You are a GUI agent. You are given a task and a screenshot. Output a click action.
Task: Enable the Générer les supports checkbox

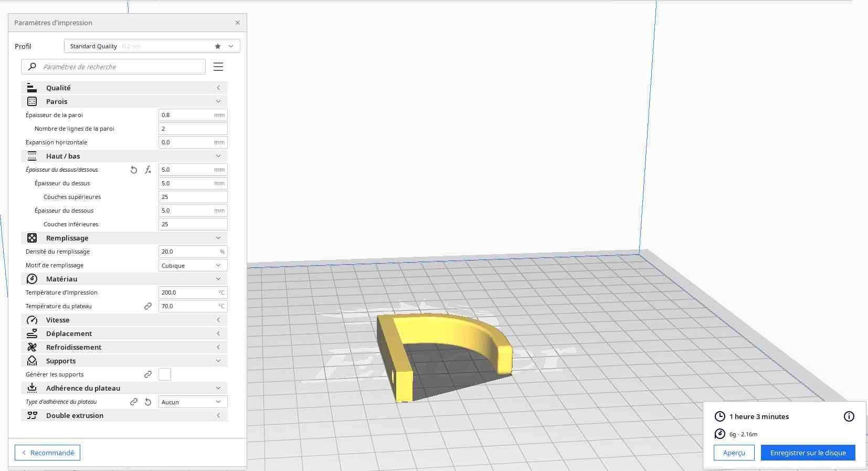165,374
